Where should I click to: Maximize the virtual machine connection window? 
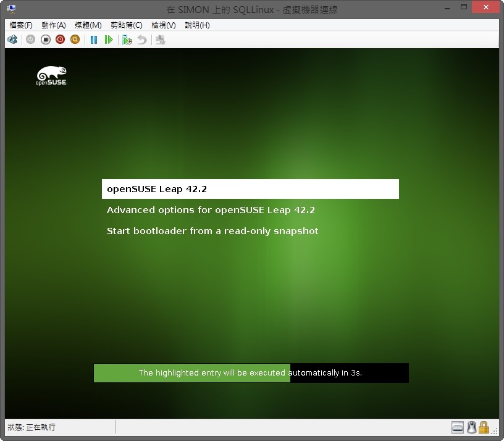click(x=463, y=7)
